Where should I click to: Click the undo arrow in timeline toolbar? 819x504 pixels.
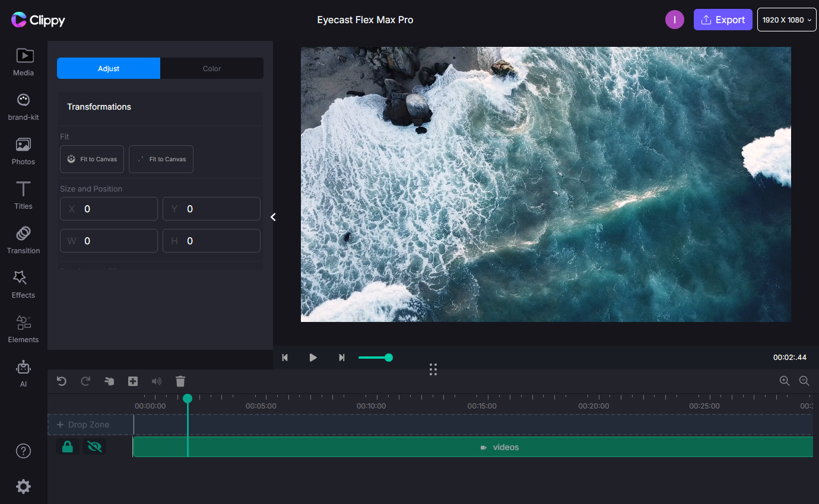point(62,381)
